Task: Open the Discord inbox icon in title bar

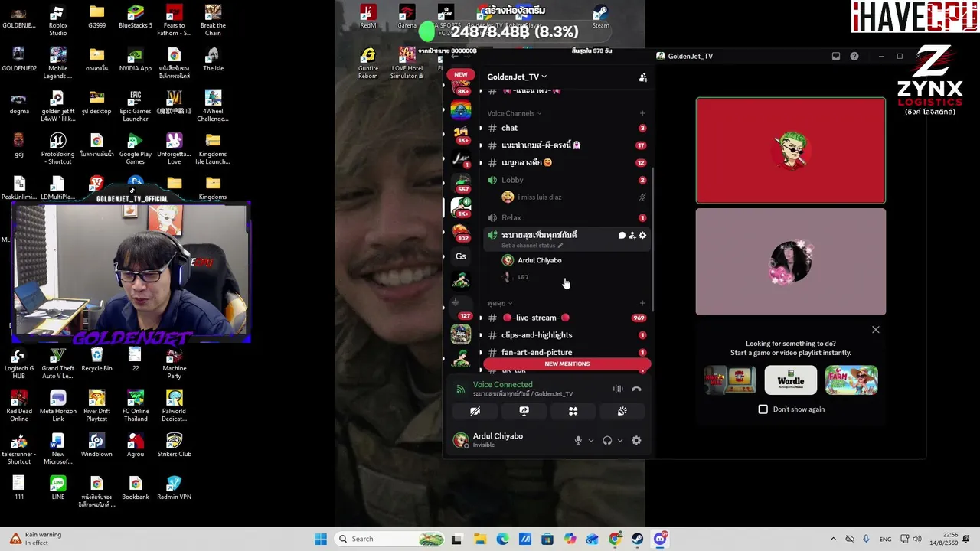Action: [836, 56]
